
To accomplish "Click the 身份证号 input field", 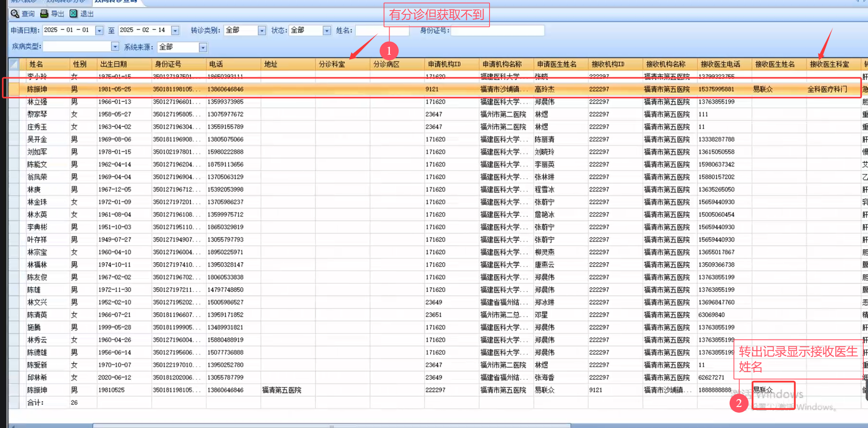I will coord(497,31).
